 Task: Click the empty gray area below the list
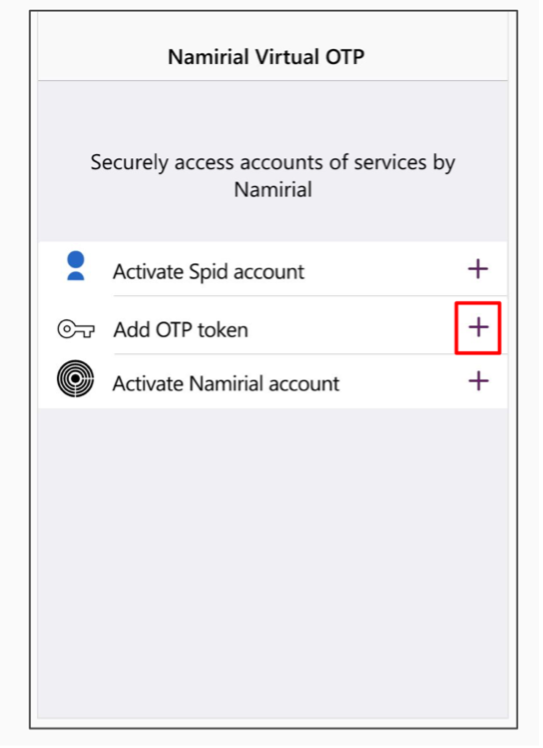(x=273, y=563)
